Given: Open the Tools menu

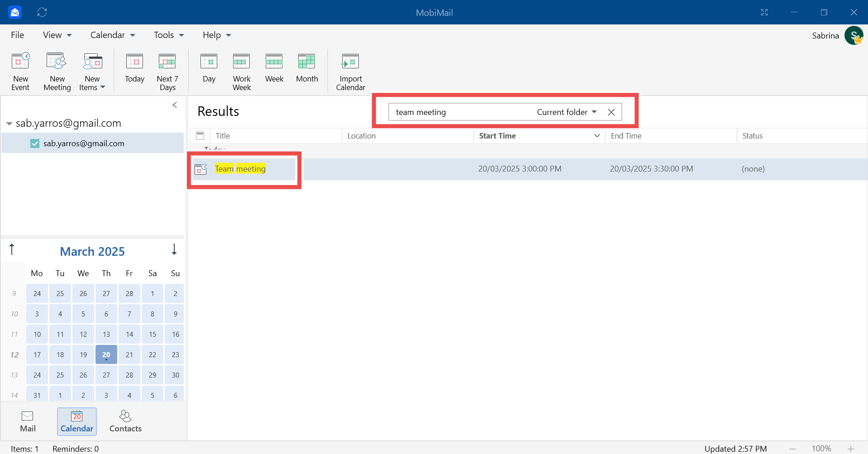Looking at the screenshot, I should 169,35.
